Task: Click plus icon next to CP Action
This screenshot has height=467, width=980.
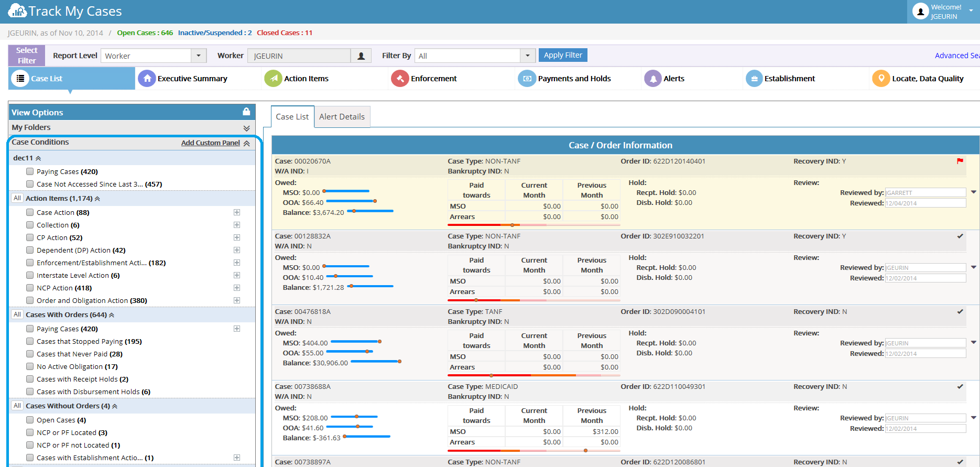Action: (237, 237)
